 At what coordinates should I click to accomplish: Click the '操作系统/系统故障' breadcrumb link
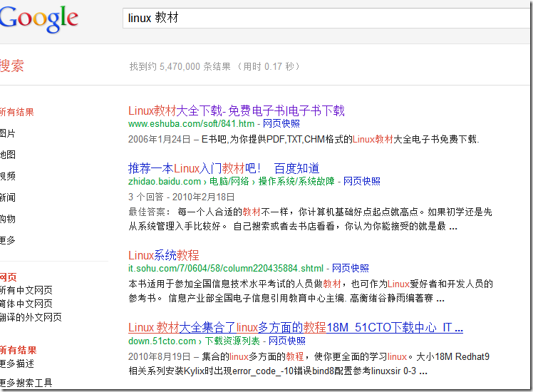click(x=296, y=181)
